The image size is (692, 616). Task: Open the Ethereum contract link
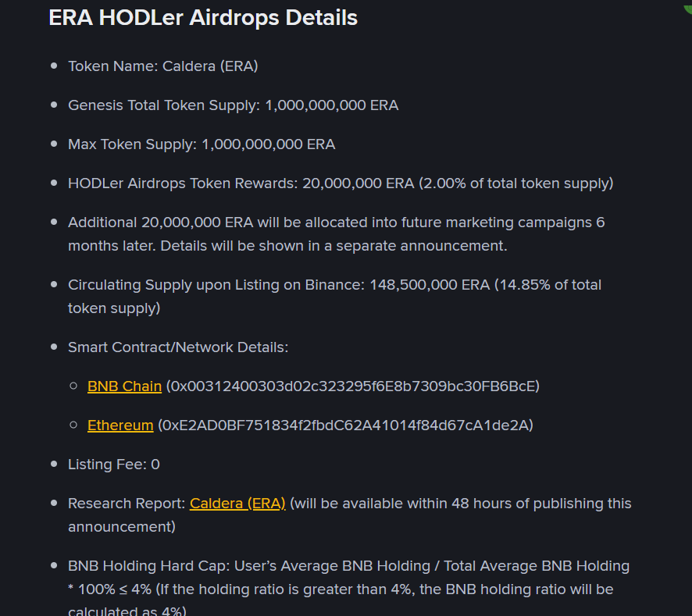[x=120, y=425]
